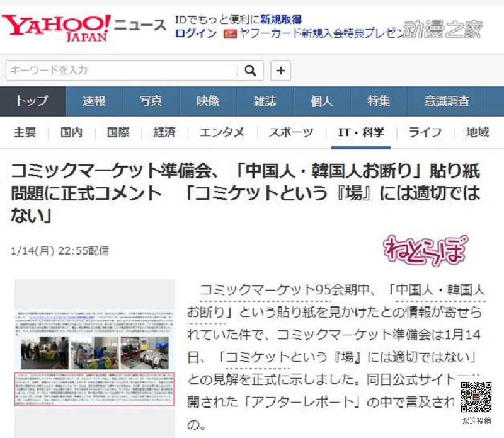Select the エンタメ category

point(222,133)
